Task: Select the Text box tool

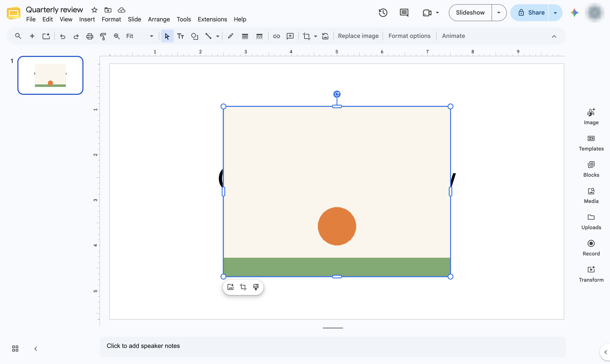Action: (x=180, y=36)
